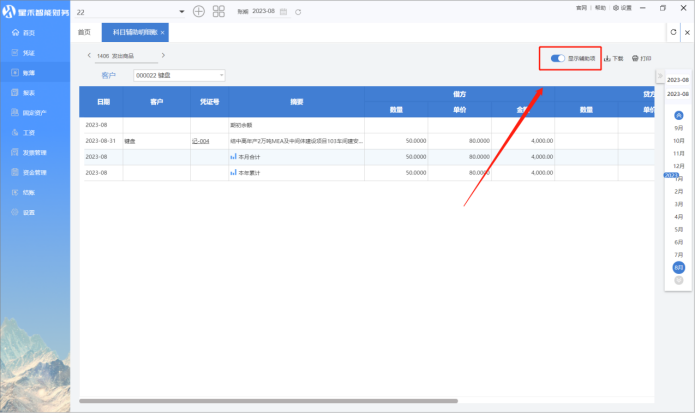695x413 pixels.
Task: Click the refresh icon beside the period date
Action: (298, 11)
